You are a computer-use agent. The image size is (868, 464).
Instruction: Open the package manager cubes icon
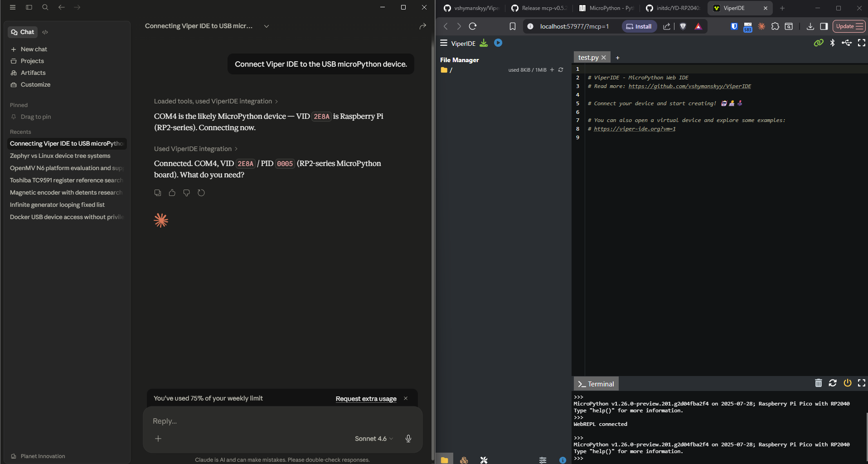464,460
